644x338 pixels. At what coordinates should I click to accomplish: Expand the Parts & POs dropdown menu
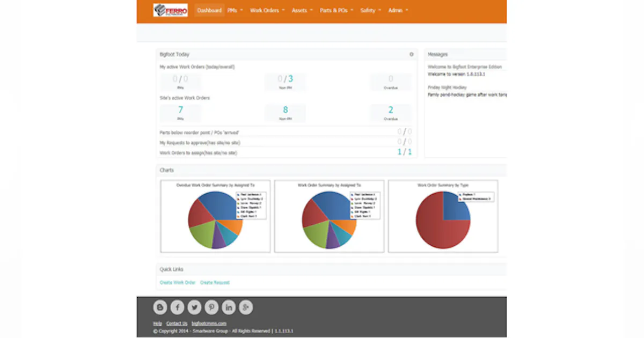click(336, 10)
